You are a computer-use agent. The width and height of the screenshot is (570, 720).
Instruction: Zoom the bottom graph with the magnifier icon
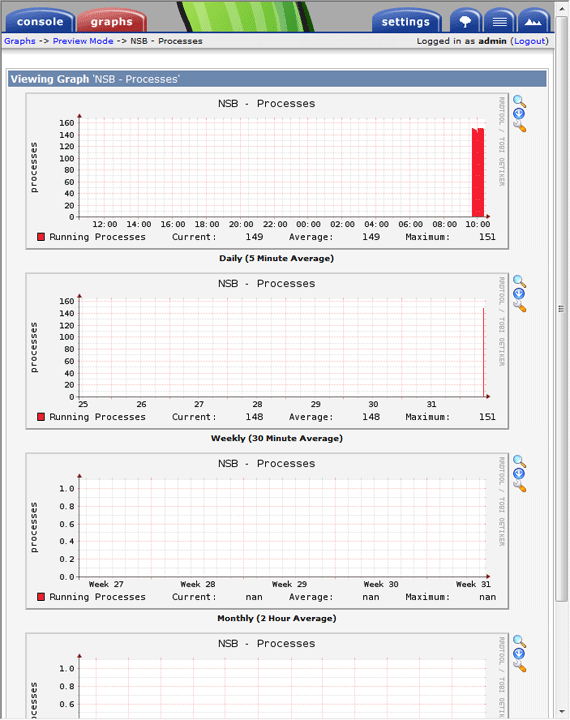pyautogui.click(x=519, y=641)
